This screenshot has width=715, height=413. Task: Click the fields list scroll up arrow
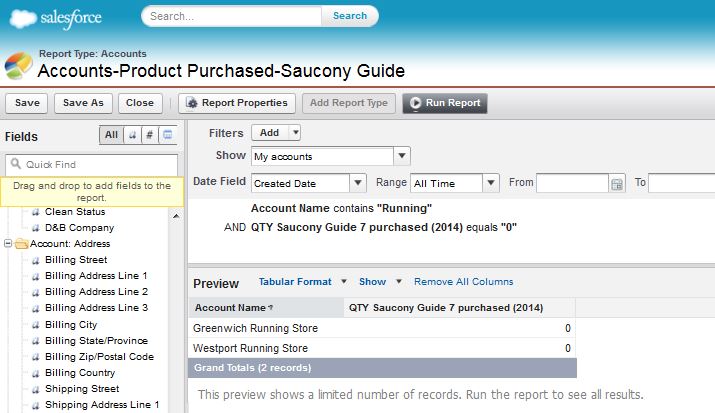point(176,216)
